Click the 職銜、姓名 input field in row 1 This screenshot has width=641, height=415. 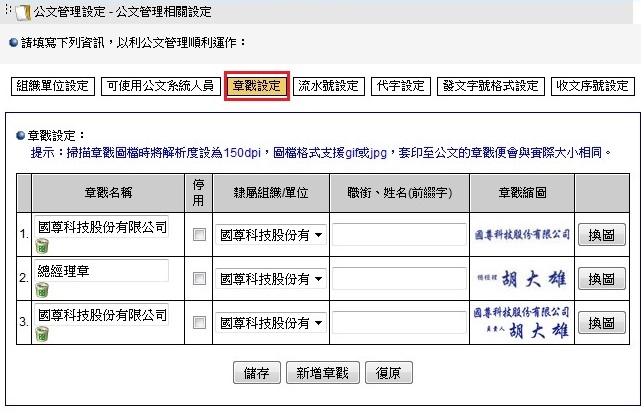398,234
